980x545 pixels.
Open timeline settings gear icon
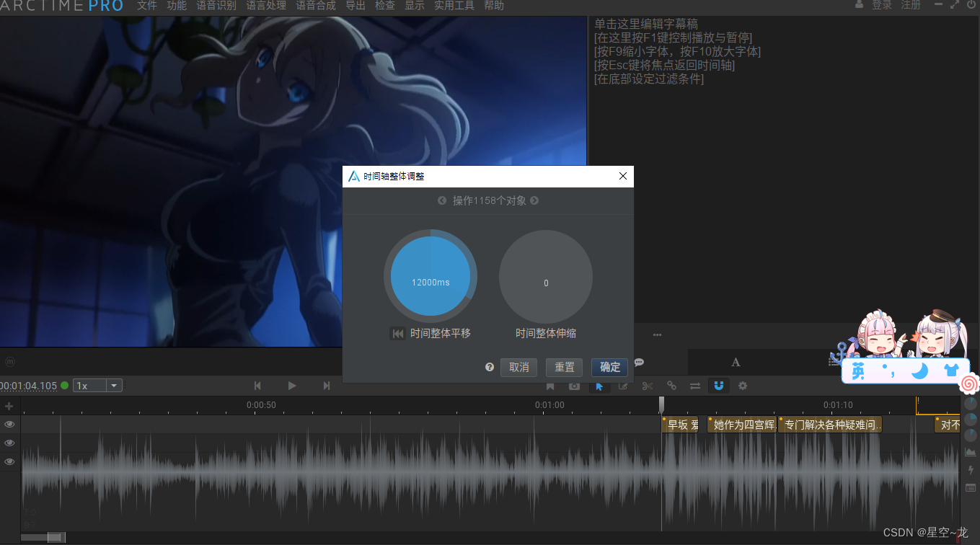(x=743, y=386)
